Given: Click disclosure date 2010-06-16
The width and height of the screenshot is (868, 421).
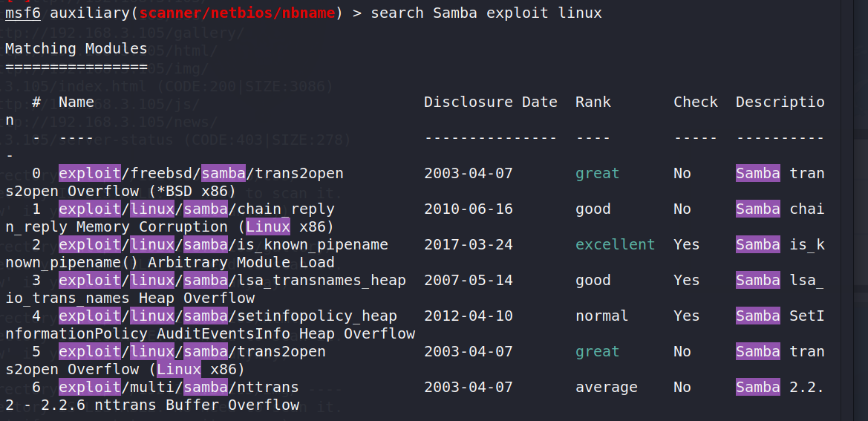Looking at the screenshot, I should click(469, 209).
